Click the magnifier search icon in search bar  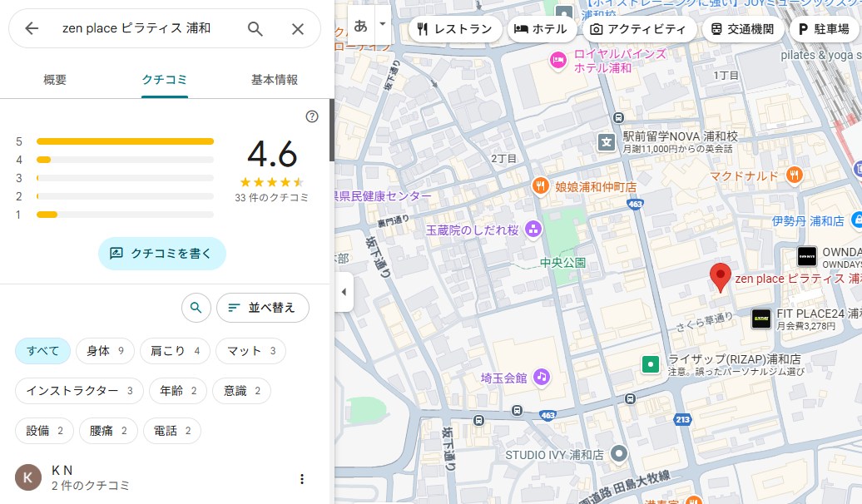pyautogui.click(x=255, y=29)
